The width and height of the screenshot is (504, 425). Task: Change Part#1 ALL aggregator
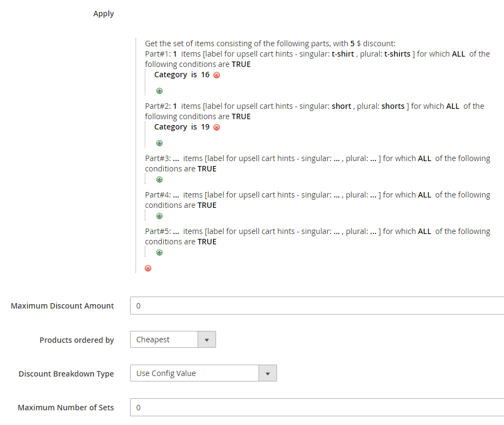[458, 54]
